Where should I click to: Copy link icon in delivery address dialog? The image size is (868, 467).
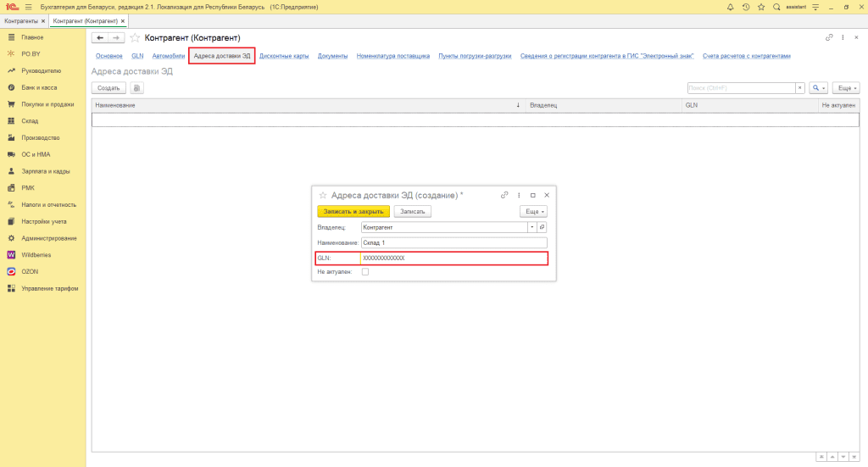(504, 195)
